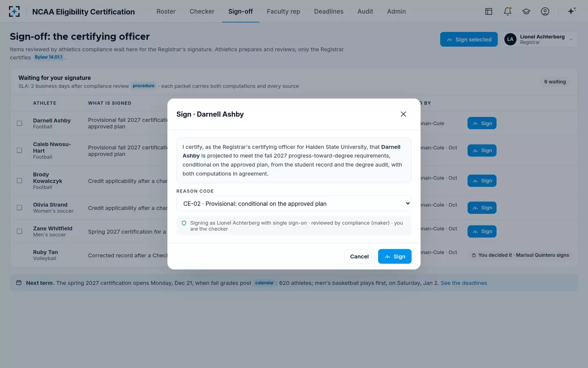The height and width of the screenshot is (368, 588).
Task: Open the layout panel icon in header
Action: click(489, 11)
